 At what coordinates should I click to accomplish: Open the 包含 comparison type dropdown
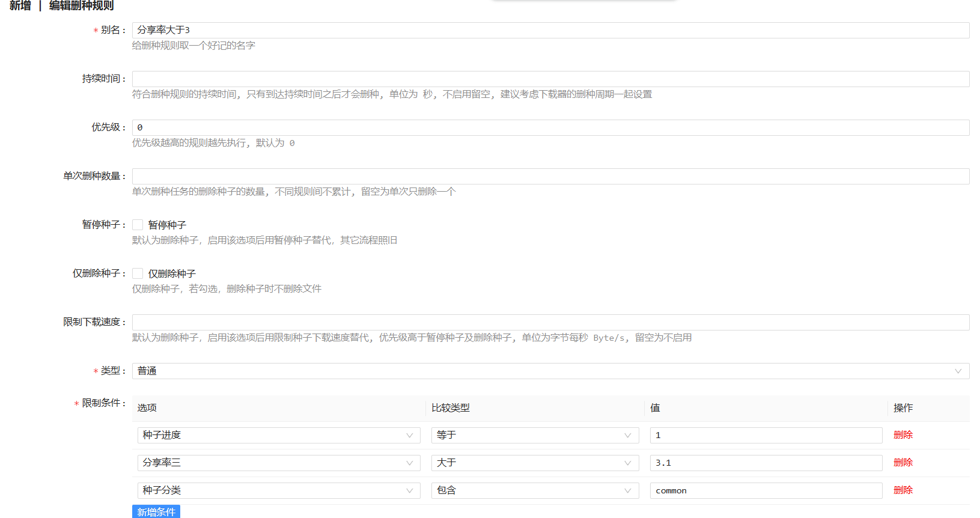point(534,490)
